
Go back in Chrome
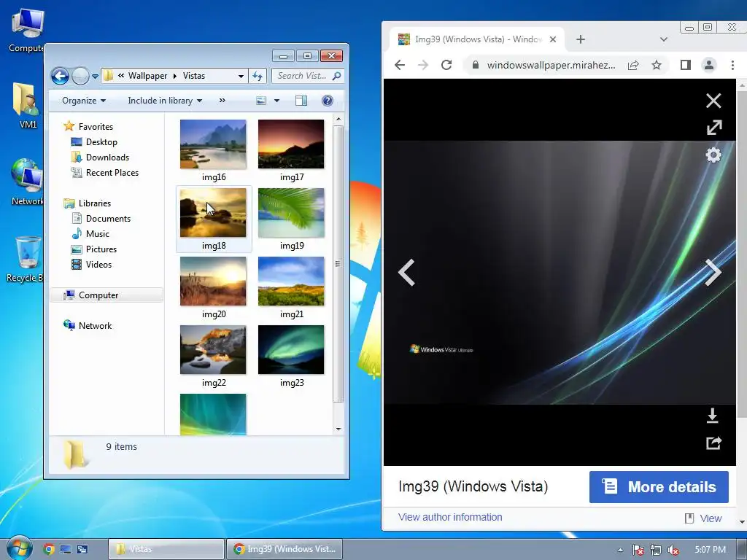click(400, 65)
